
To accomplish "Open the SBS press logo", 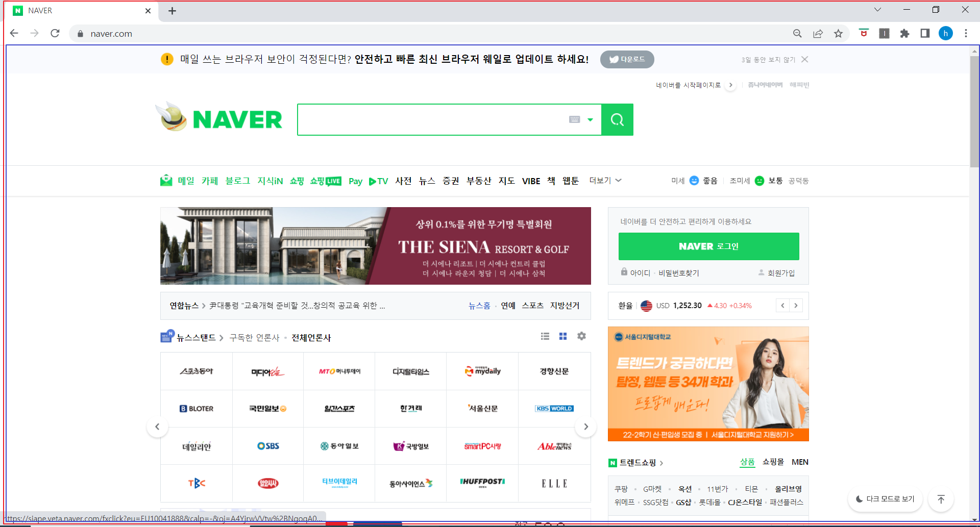I will (268, 446).
